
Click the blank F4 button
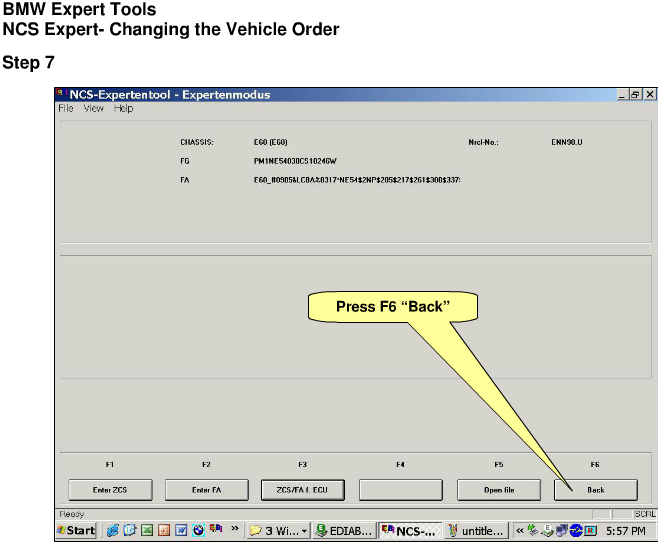tap(400, 490)
